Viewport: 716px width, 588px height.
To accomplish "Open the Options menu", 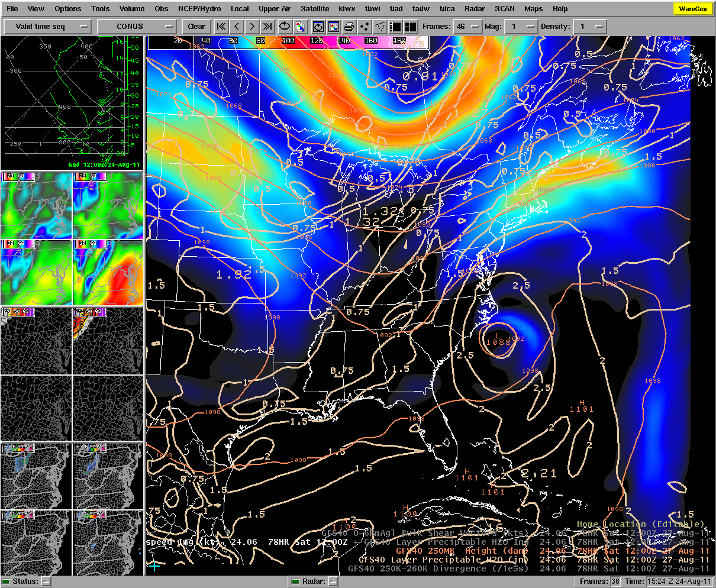I will (x=68, y=9).
